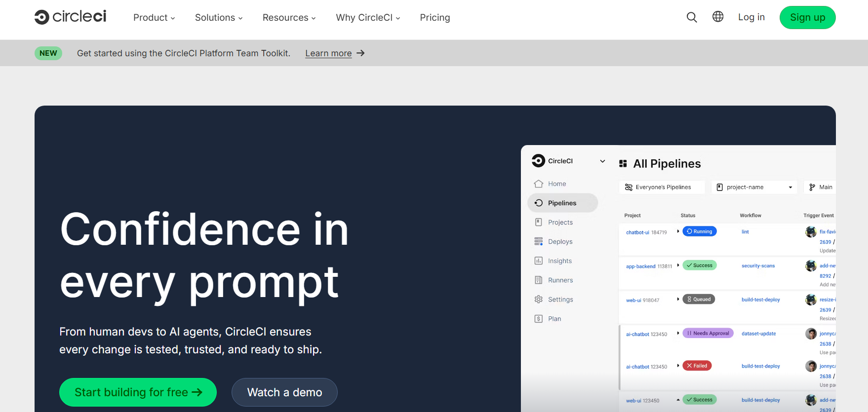
Task: Expand the web-ui 918047 pipeline row
Action: tap(678, 299)
